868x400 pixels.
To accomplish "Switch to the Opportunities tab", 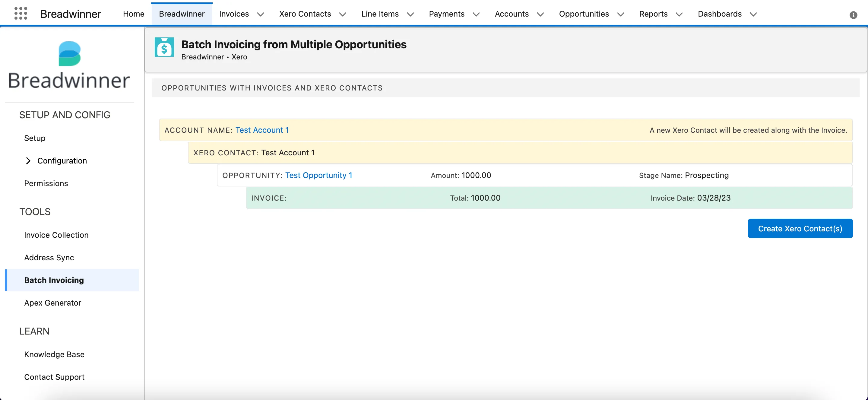I will point(584,14).
